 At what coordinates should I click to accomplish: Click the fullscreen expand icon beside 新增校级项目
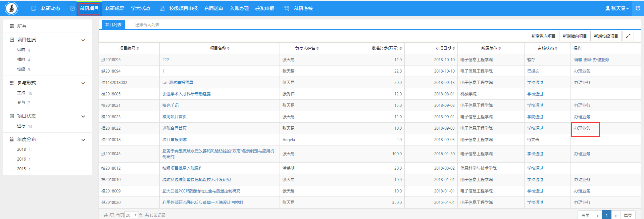click(628, 36)
